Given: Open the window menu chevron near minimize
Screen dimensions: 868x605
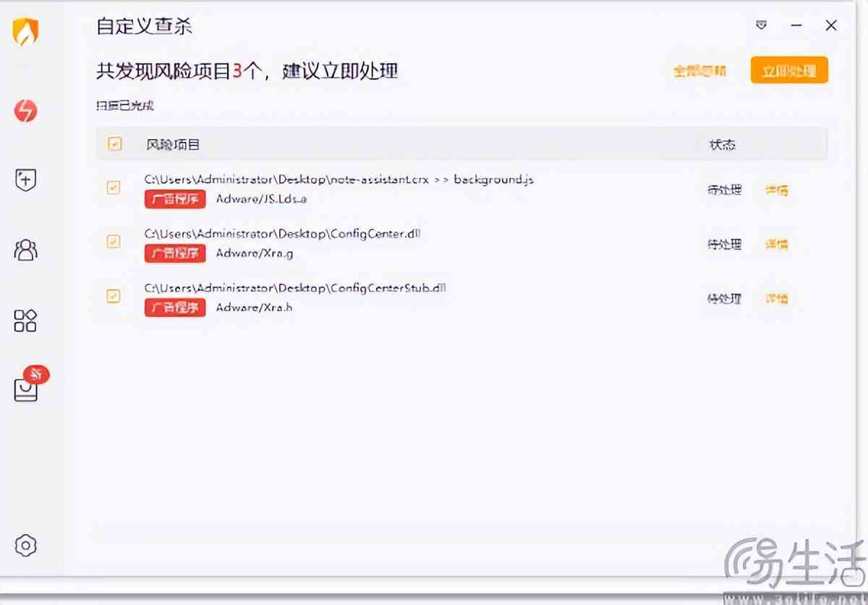Looking at the screenshot, I should (x=761, y=25).
